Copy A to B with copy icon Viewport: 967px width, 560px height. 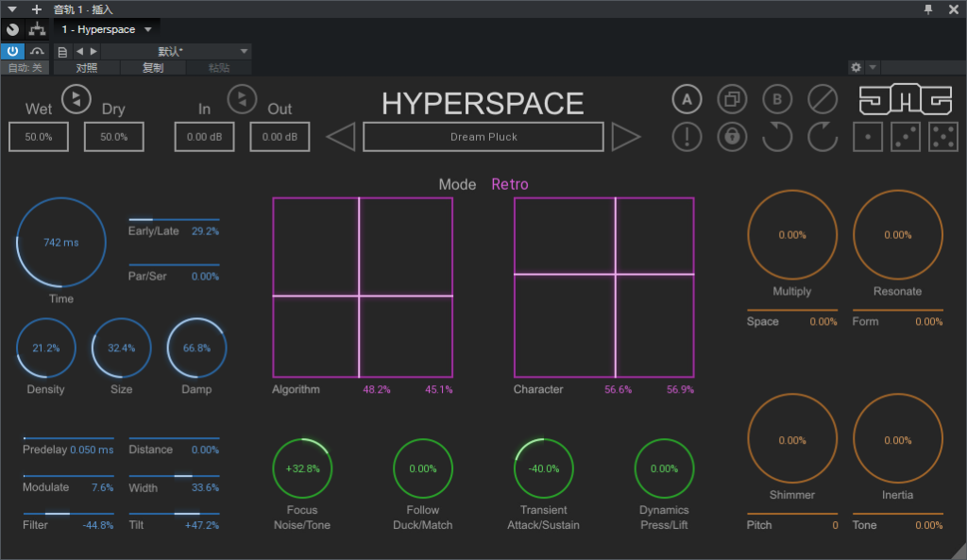(x=732, y=99)
